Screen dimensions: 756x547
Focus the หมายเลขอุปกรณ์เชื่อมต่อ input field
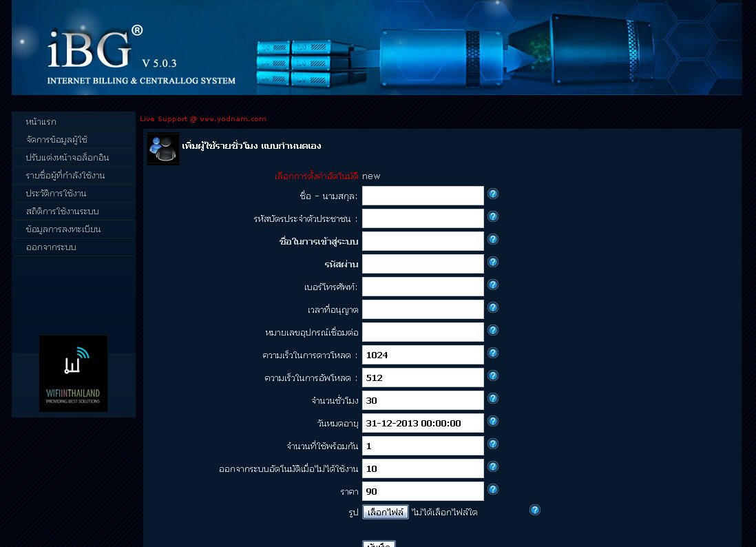(x=423, y=332)
